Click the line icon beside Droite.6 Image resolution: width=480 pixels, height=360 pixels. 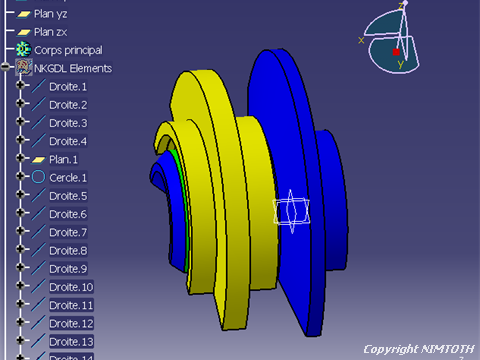click(x=38, y=213)
